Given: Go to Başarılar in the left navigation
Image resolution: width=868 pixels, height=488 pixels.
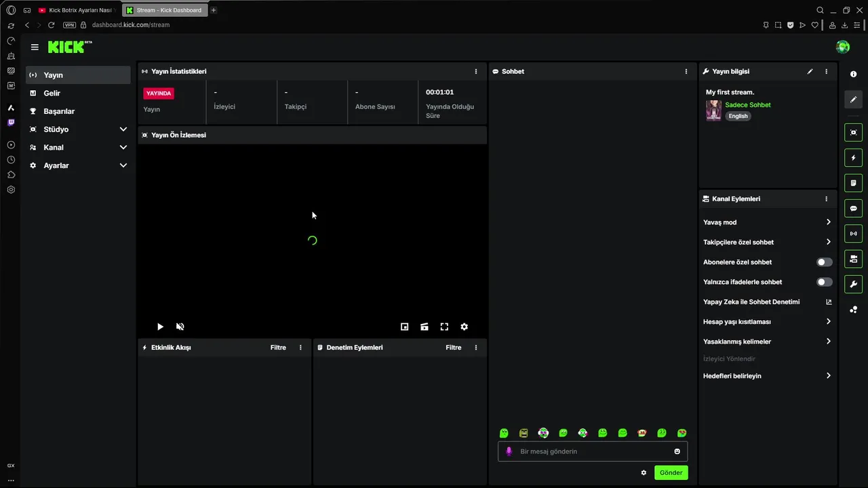Looking at the screenshot, I should pyautogui.click(x=79, y=111).
